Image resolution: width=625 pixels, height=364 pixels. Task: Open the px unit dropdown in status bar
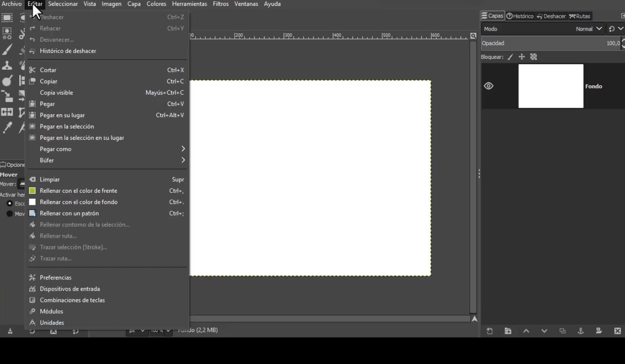click(137, 330)
